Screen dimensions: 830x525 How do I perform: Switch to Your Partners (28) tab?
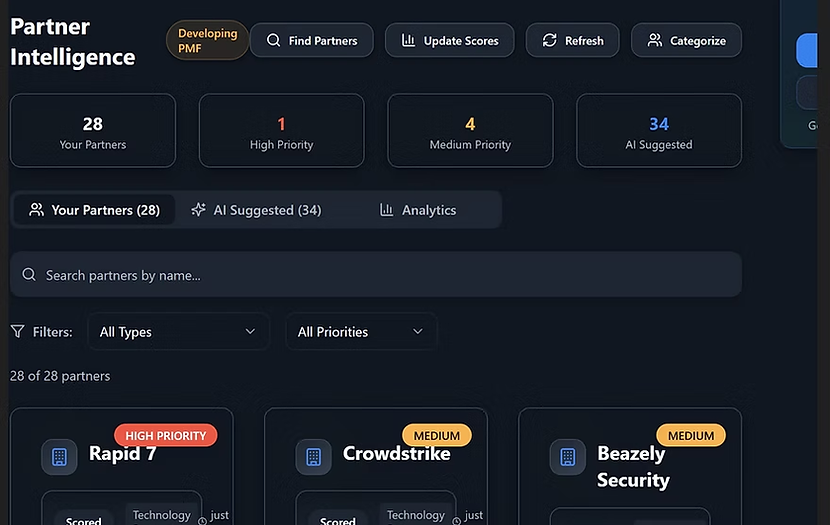[94, 210]
